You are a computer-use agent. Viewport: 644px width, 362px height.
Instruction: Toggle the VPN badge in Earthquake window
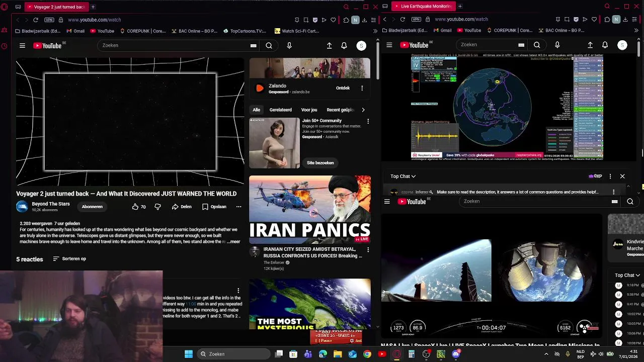[416, 19]
